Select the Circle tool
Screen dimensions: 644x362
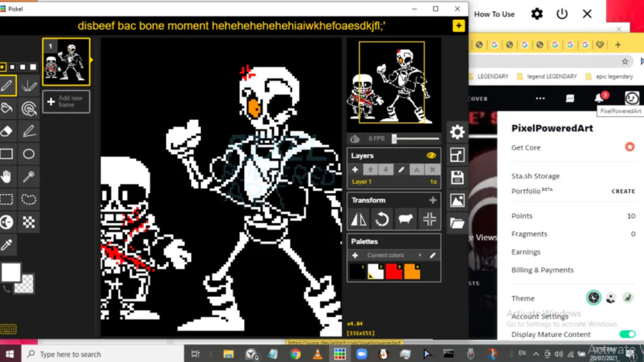[29, 154]
